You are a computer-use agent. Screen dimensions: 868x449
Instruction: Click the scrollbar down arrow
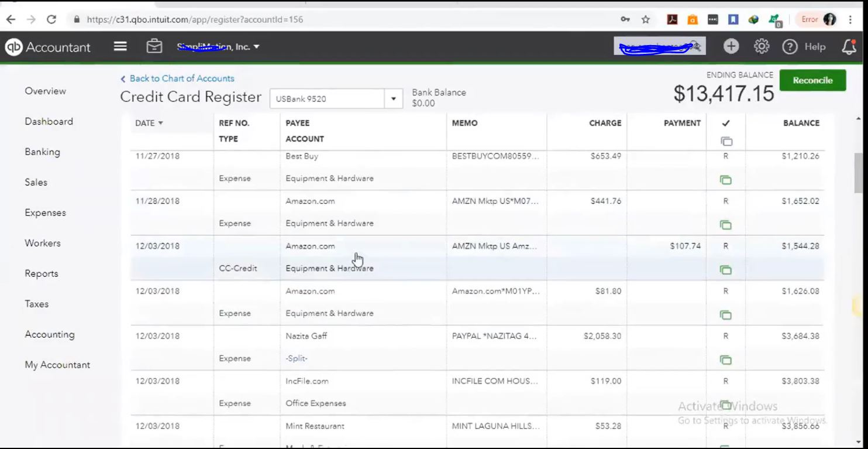pyautogui.click(x=858, y=442)
